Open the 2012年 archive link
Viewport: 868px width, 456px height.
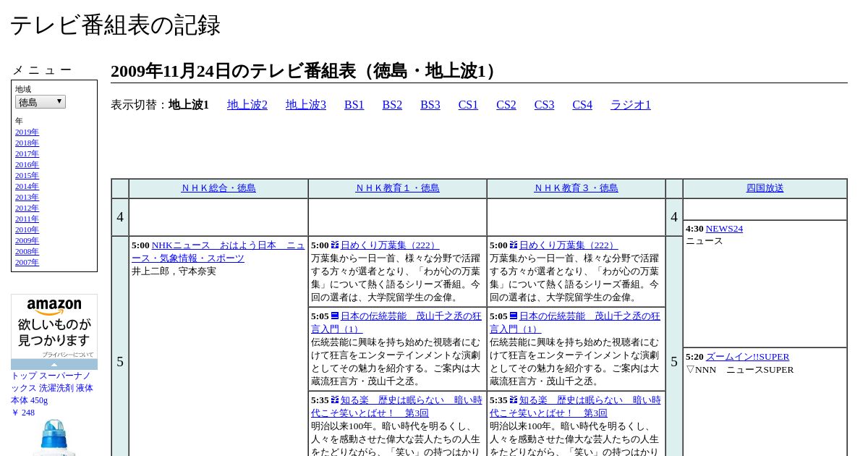click(27, 208)
